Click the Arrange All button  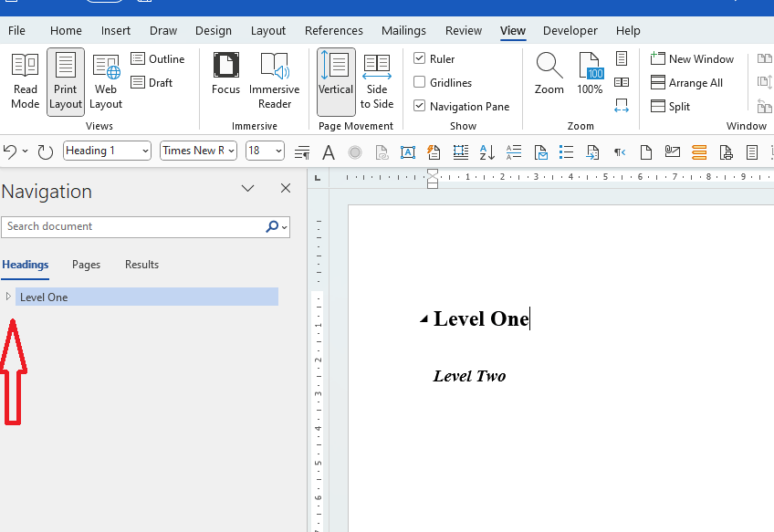pyautogui.click(x=686, y=83)
